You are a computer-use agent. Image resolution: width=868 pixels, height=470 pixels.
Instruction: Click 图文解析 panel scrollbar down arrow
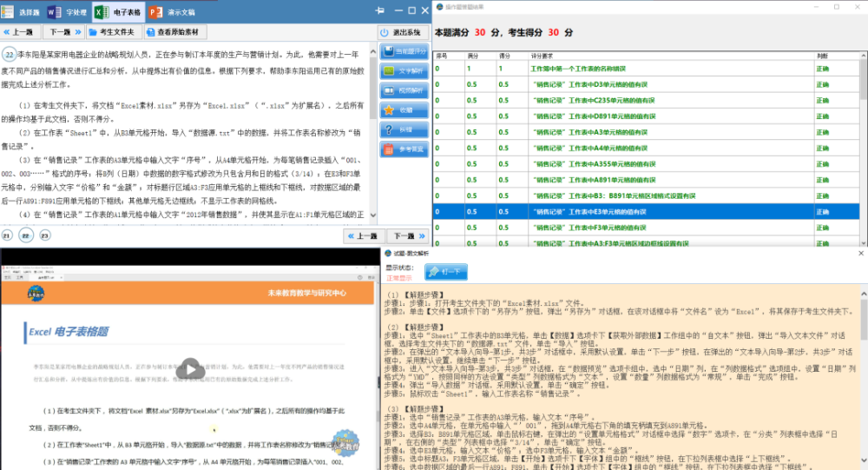point(864,460)
